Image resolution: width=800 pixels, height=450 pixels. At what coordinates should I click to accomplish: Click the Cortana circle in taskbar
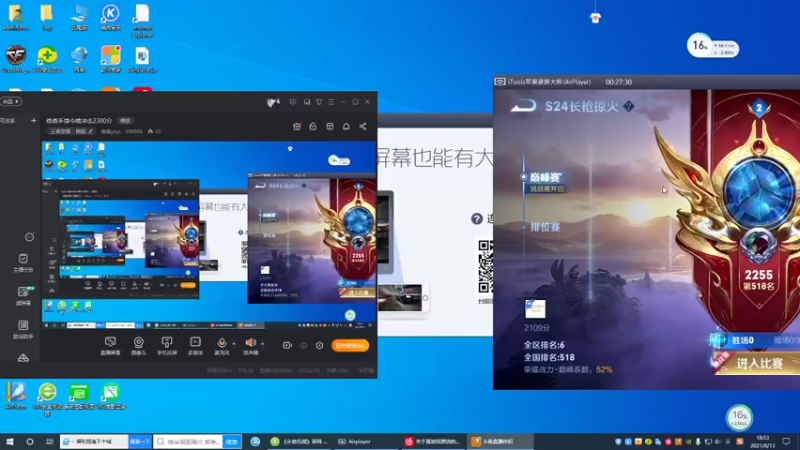[30, 441]
